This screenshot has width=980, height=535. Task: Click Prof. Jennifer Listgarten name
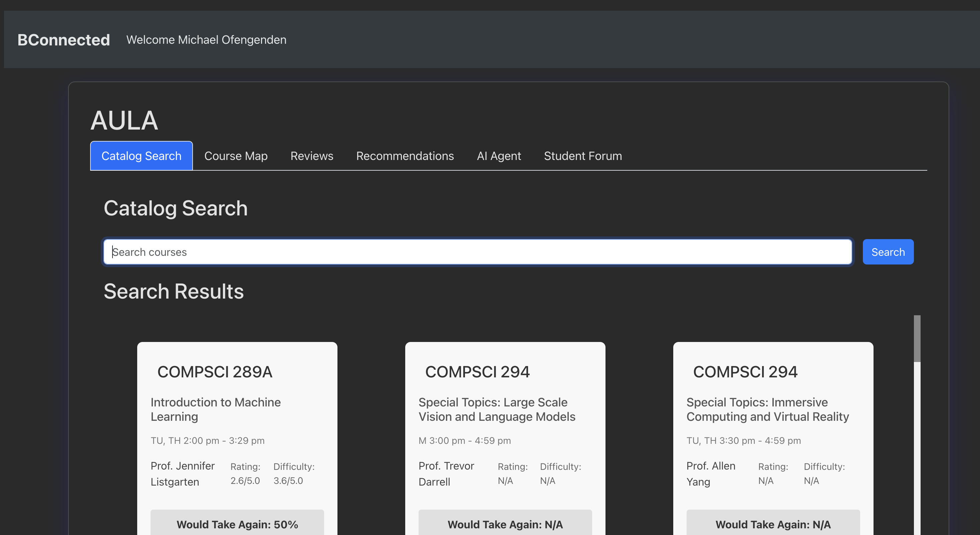pyautogui.click(x=182, y=473)
